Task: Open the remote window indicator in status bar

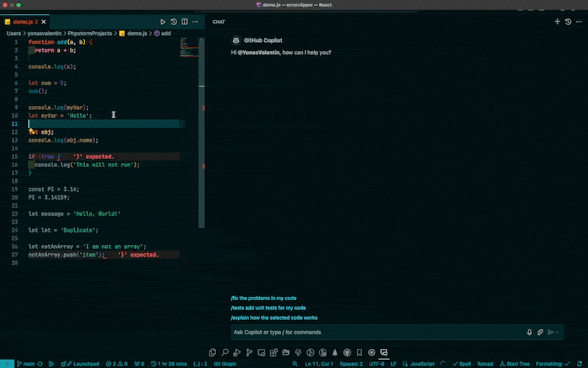Action: tap(7, 364)
